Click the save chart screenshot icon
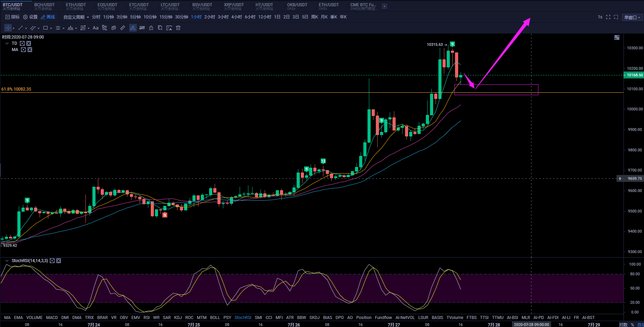 pos(169,28)
